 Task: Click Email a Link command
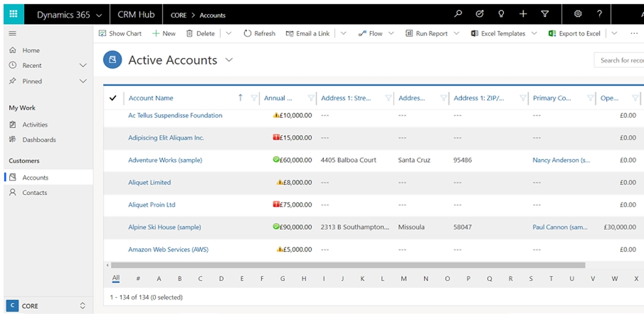(308, 34)
